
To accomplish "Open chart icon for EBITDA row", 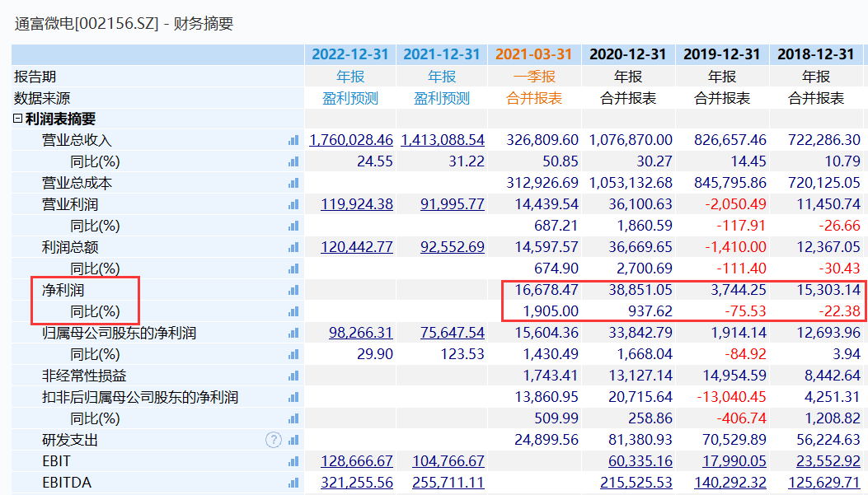I will point(293,483).
